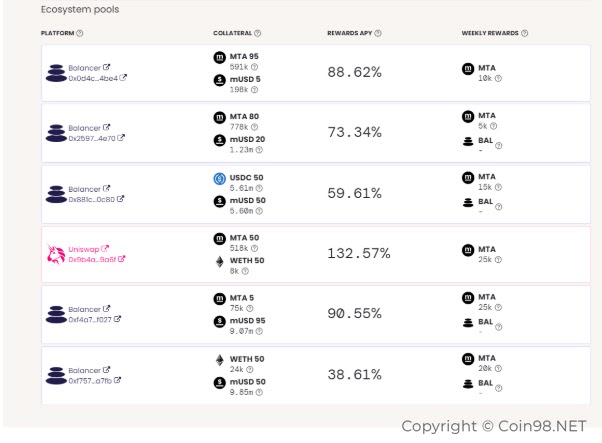602x443 pixels.
Task: Click WETH Ethereum icon in Uniswap row
Action: (220, 261)
